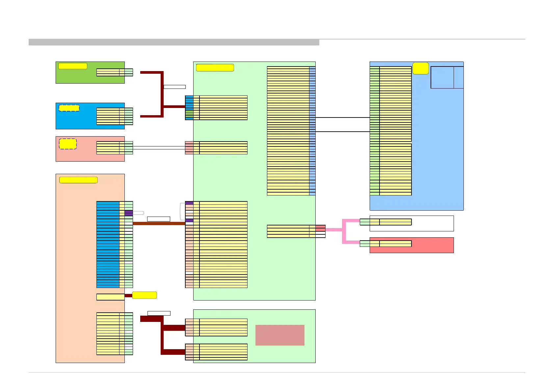The height and width of the screenshot is (392, 554).
Task: Select the white box inside the light-blue block
Action: (x=447, y=77)
